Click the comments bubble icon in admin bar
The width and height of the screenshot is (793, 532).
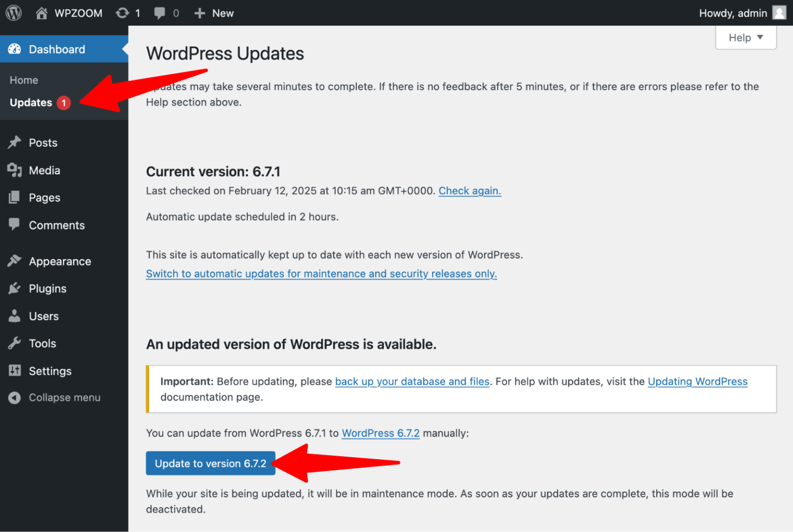(x=159, y=13)
